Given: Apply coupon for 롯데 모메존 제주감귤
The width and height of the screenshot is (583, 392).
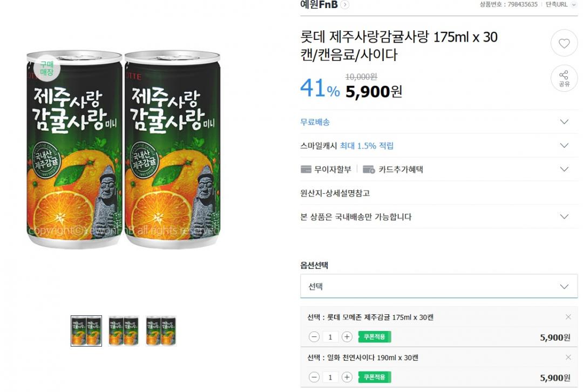Looking at the screenshot, I should pyautogui.click(x=374, y=337).
